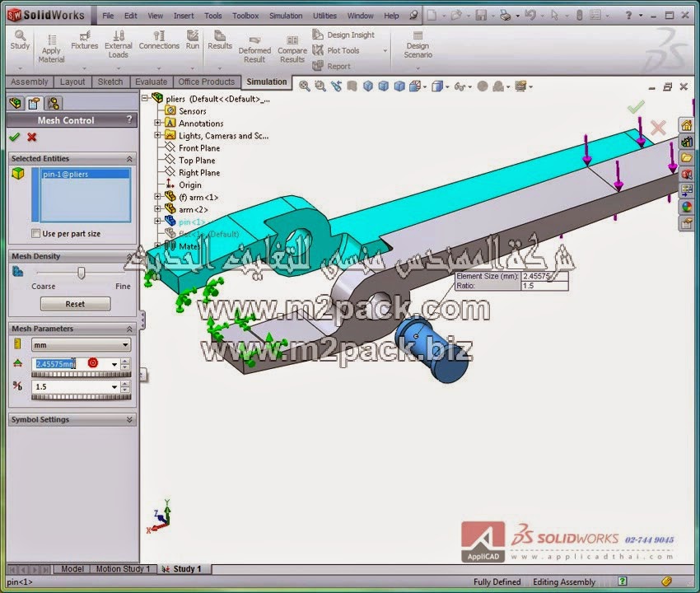
Task: Expand the (f) arm<1> component node
Action: [x=157, y=197]
